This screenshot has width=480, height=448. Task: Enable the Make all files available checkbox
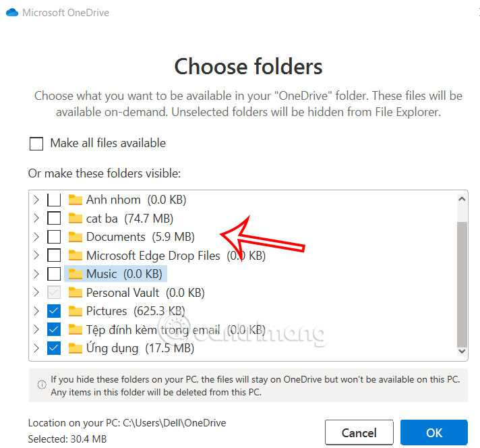(36, 144)
